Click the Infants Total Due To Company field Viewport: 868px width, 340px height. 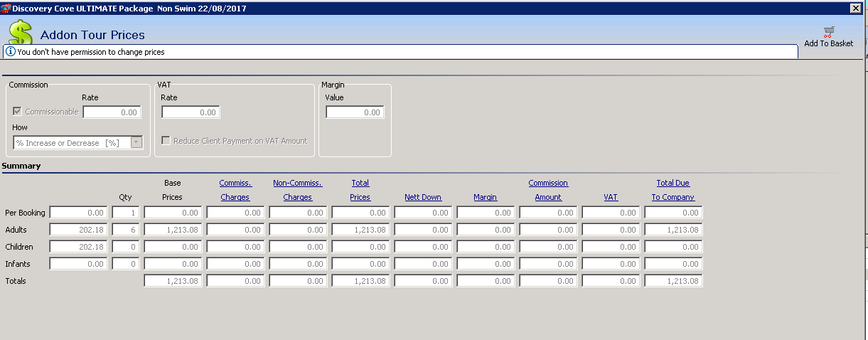(673, 264)
